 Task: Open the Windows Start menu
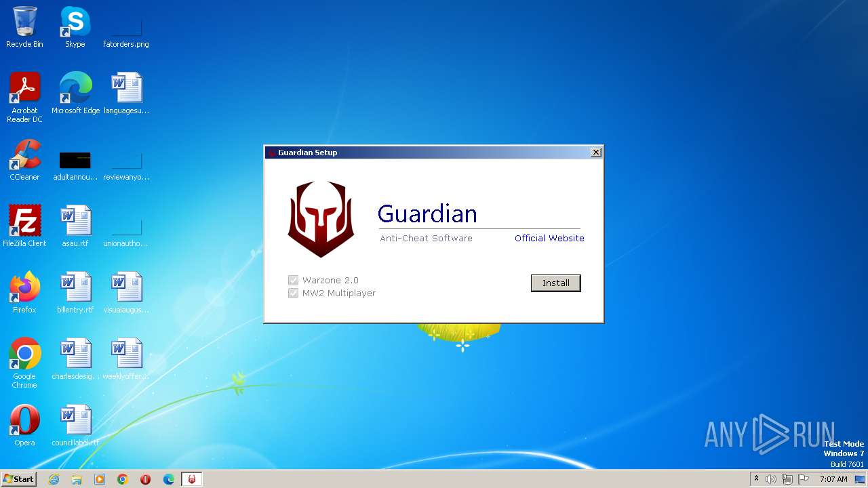pyautogui.click(x=18, y=479)
